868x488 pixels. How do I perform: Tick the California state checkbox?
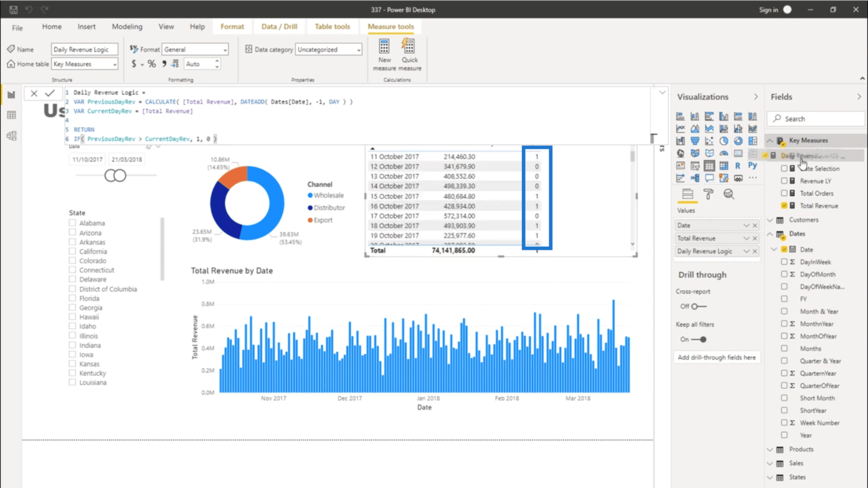pyautogui.click(x=72, y=251)
